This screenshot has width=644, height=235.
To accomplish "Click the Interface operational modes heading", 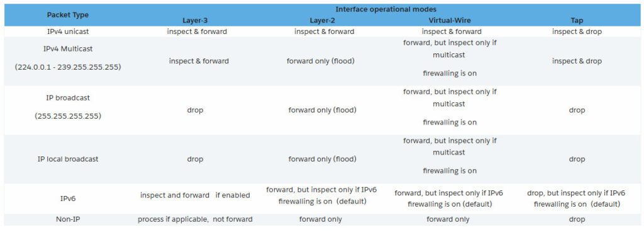I will 387,9.
